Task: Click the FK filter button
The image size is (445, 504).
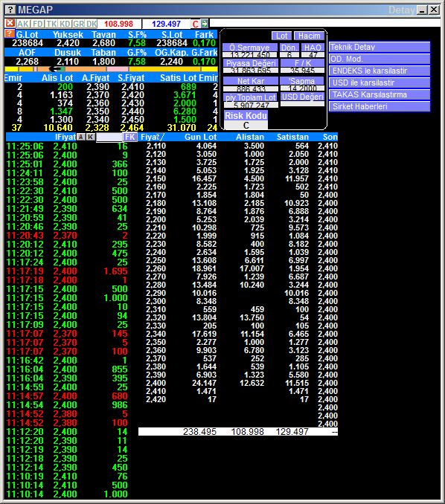Action: 130,137
